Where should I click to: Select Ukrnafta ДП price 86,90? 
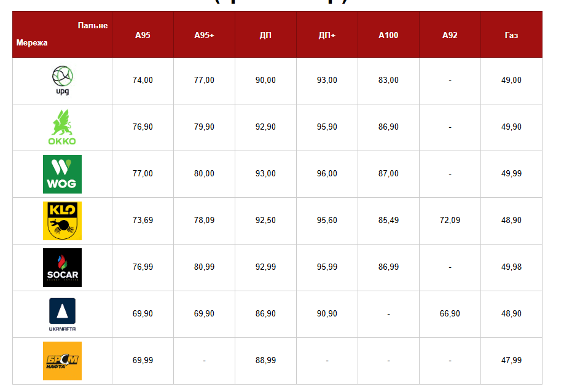pos(265,314)
